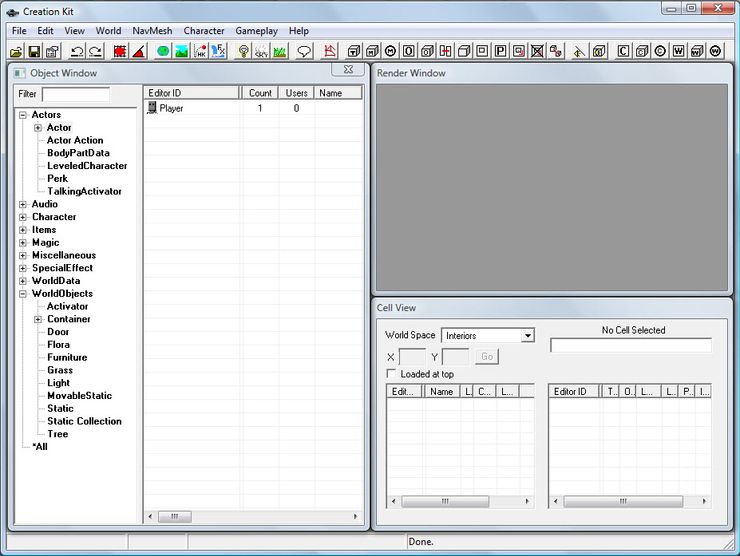Image resolution: width=740 pixels, height=556 pixels.
Task: Click the boxed letter P toolbar icon
Action: (x=500, y=51)
